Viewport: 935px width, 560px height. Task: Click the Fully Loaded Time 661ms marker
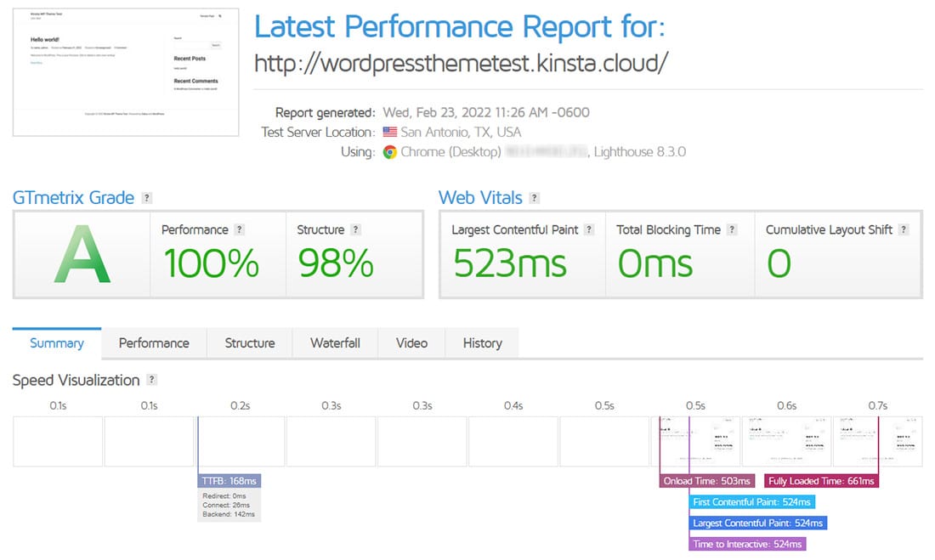click(x=821, y=480)
